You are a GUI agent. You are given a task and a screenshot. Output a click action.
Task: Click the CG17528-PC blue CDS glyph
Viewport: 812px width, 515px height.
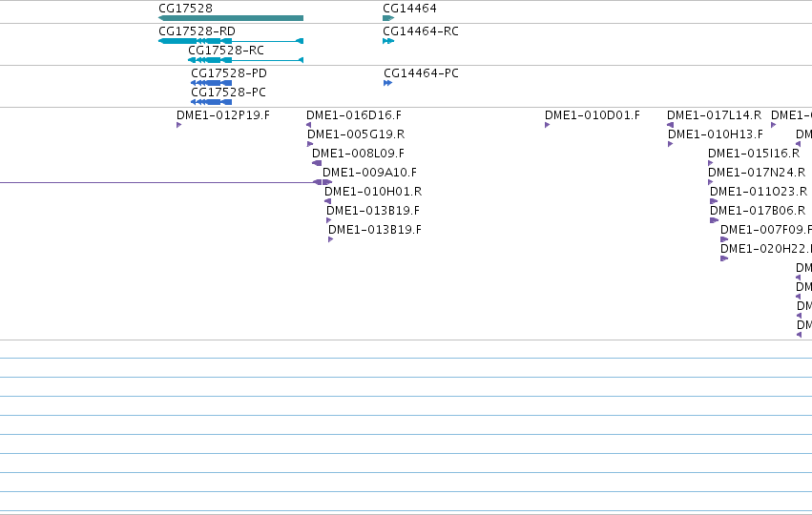pos(211,102)
